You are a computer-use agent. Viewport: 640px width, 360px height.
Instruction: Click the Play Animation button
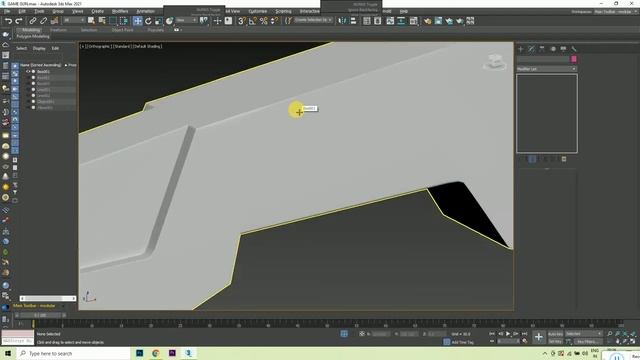[508, 334]
